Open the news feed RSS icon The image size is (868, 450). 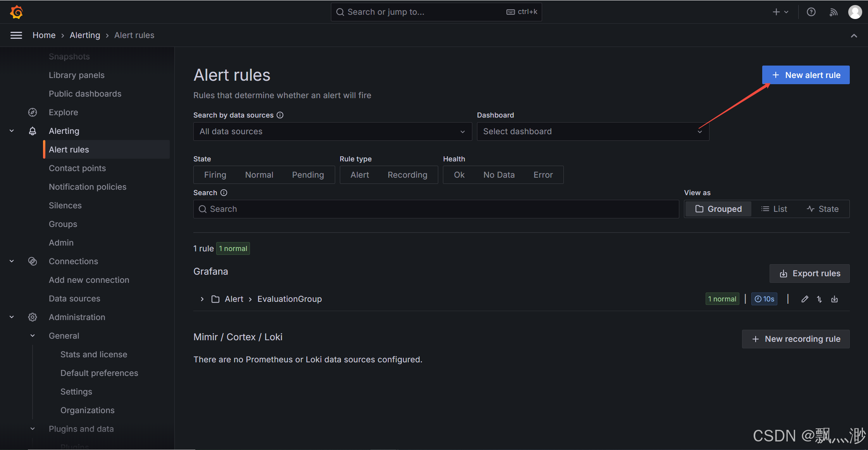coord(834,12)
